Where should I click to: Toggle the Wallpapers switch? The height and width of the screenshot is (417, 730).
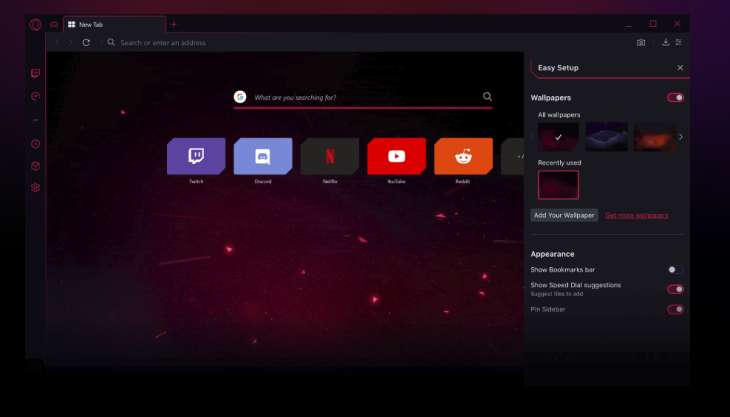(x=675, y=98)
